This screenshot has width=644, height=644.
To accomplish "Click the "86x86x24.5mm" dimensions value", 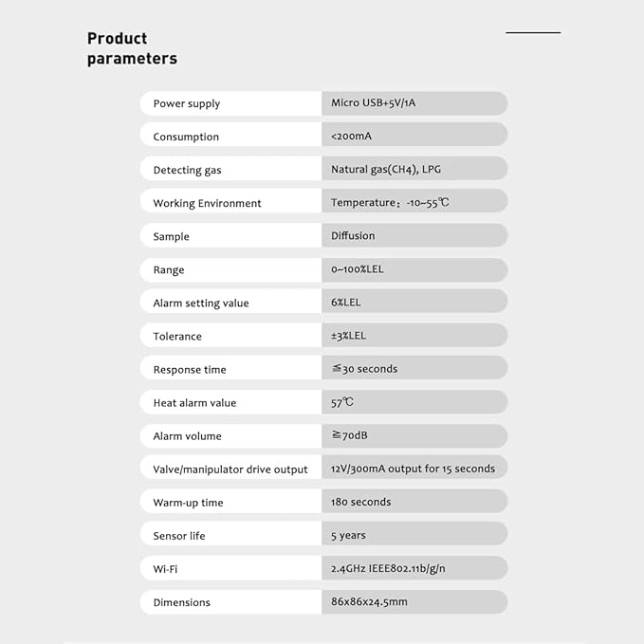I will pos(369,602).
